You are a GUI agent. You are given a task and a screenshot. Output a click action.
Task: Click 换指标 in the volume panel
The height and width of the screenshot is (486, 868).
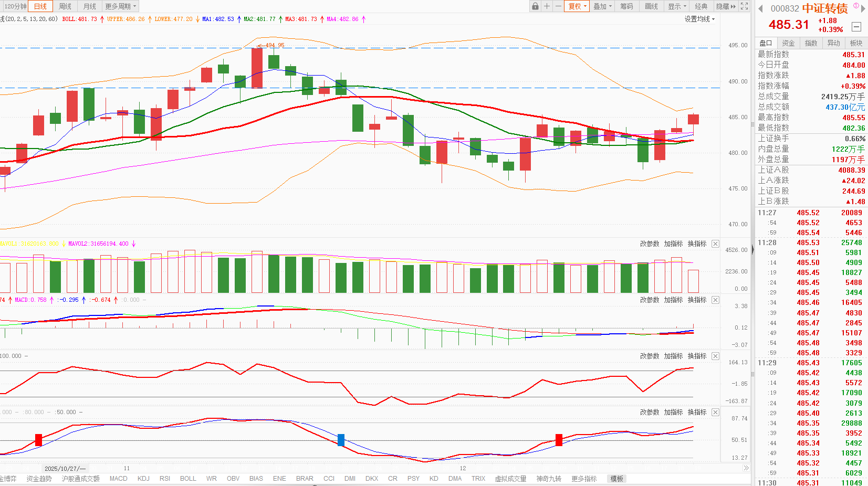tap(697, 244)
